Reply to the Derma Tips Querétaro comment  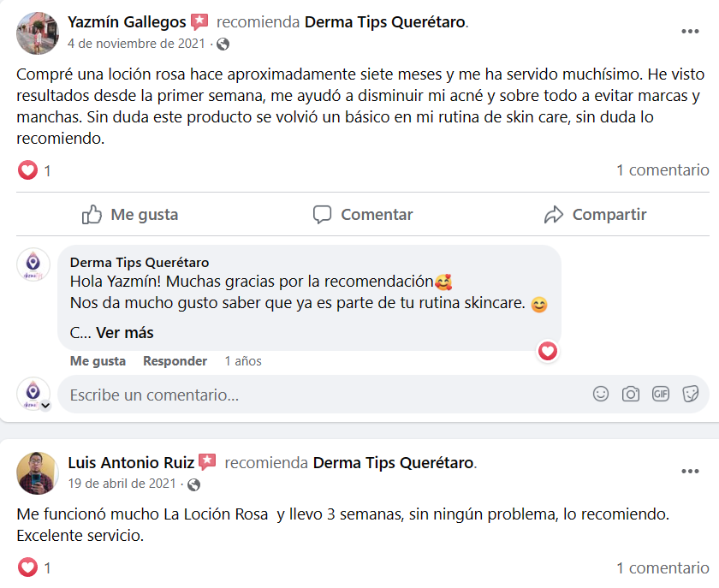pyautogui.click(x=175, y=361)
